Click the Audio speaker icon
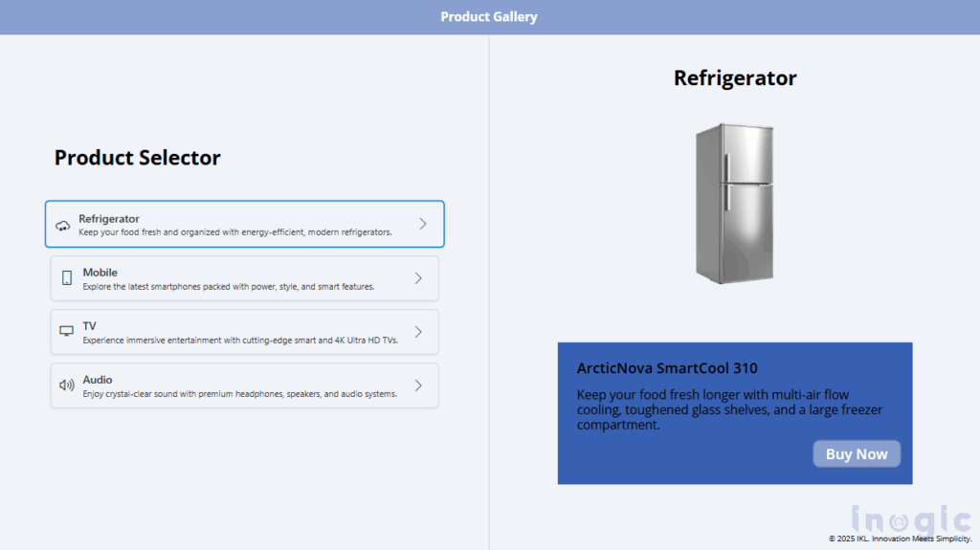The image size is (980, 550). click(x=67, y=385)
